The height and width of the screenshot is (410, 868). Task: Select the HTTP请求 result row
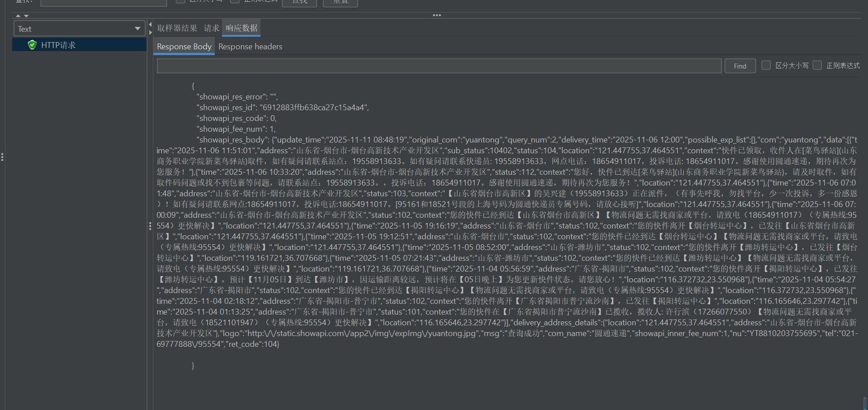[79, 45]
